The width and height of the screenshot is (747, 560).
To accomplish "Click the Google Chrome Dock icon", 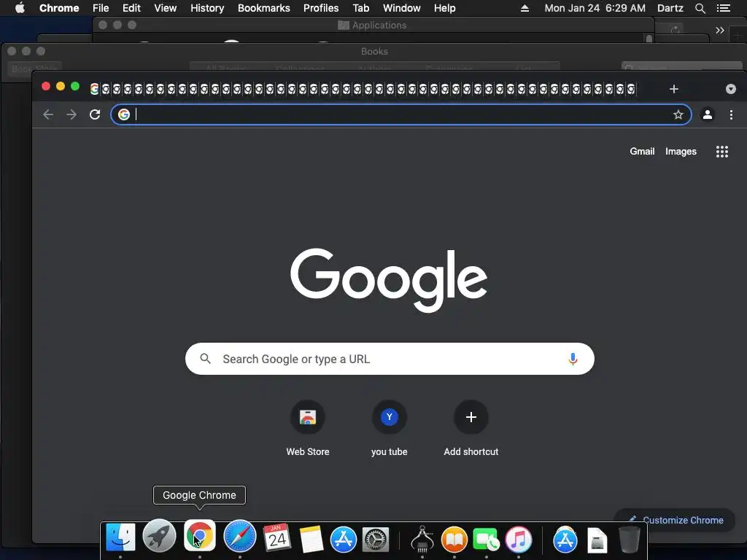I will (x=200, y=536).
